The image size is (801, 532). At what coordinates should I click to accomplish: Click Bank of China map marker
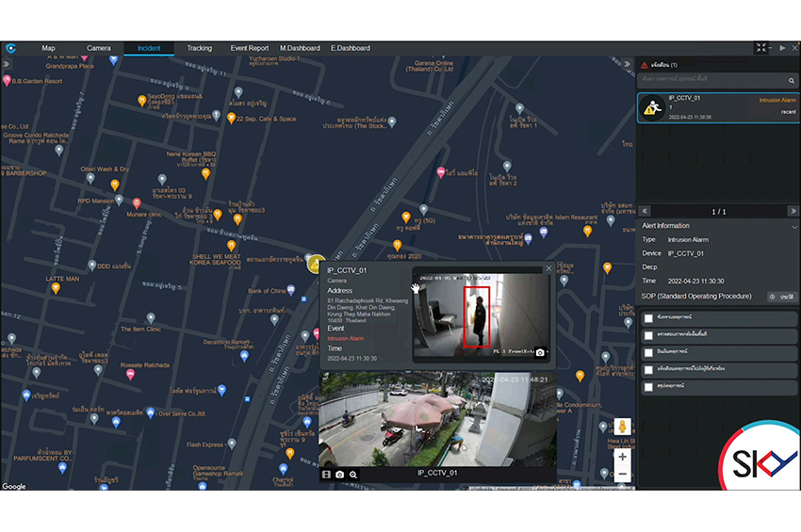(290, 290)
